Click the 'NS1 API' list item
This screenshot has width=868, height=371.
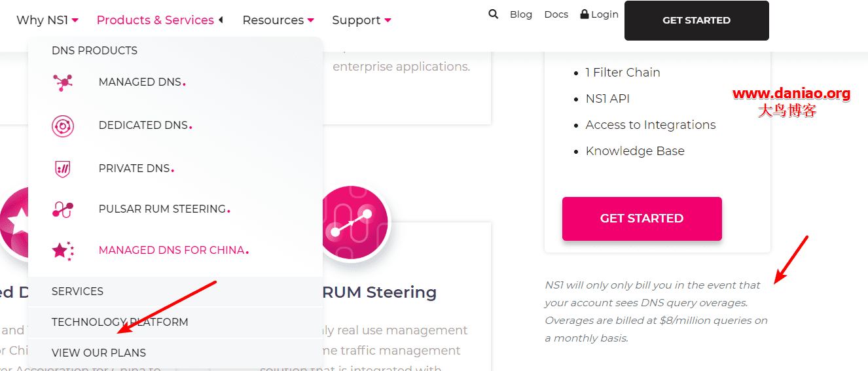click(607, 99)
